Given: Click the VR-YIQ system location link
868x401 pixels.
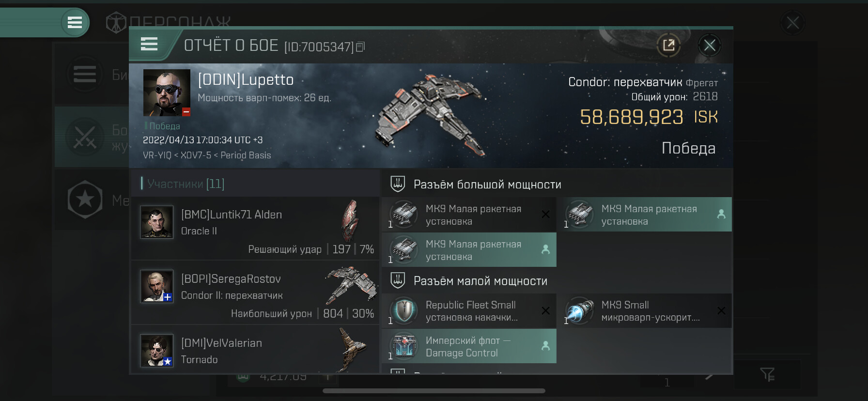Looking at the screenshot, I should point(157,155).
